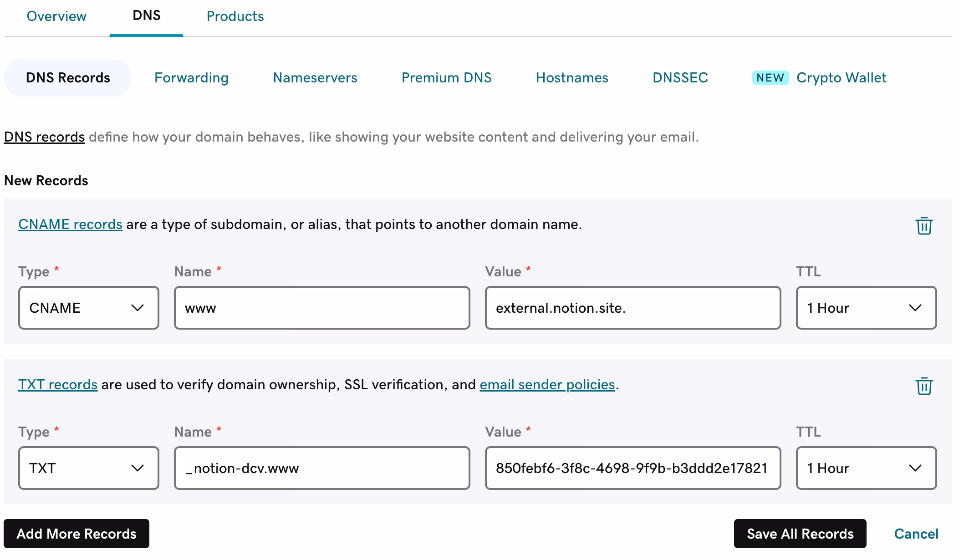The height and width of the screenshot is (560, 959).
Task: Delete the CNAME record via trash icon
Action: tap(923, 226)
